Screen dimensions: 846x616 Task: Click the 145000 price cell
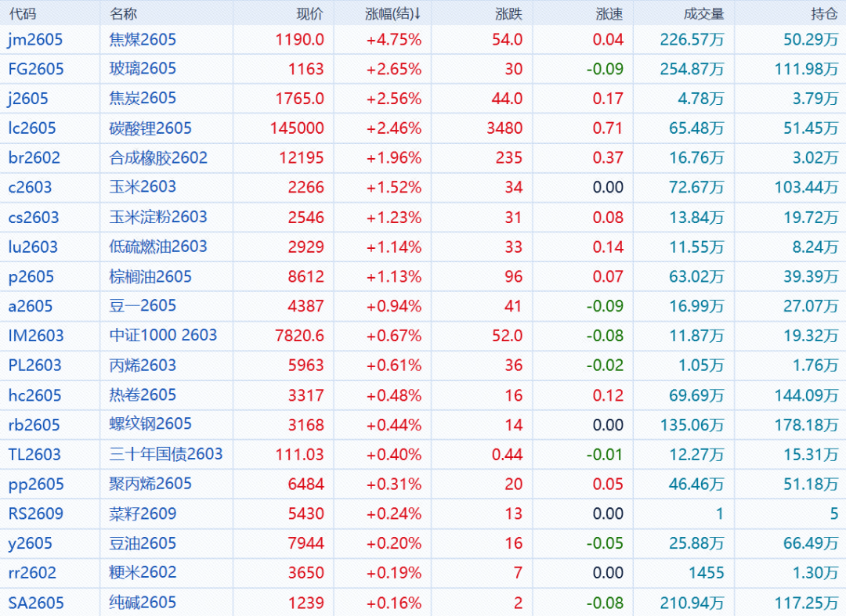pos(298,128)
